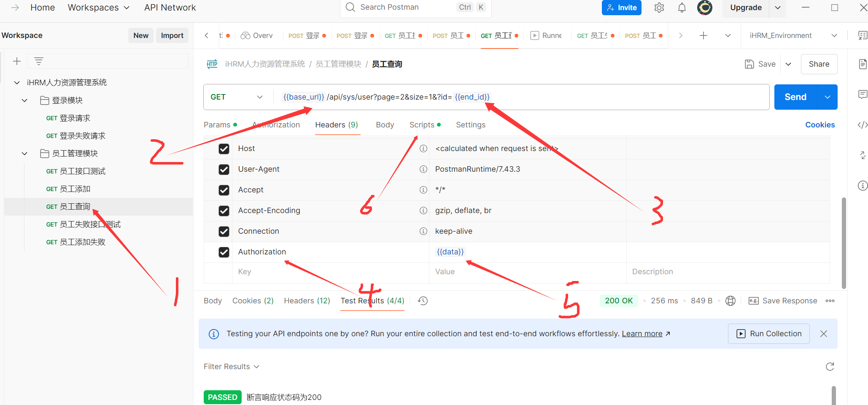
Task: Collapse the 员工管理模块 folder
Action: click(24, 154)
